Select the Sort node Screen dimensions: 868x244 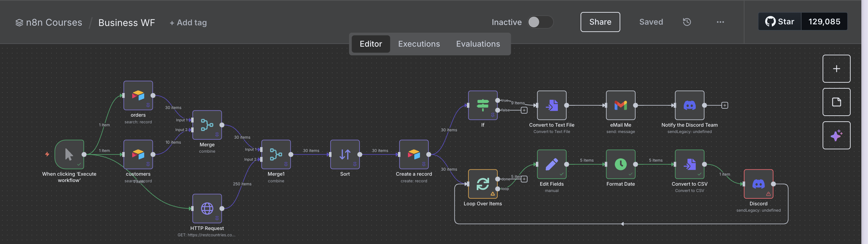coord(345,154)
